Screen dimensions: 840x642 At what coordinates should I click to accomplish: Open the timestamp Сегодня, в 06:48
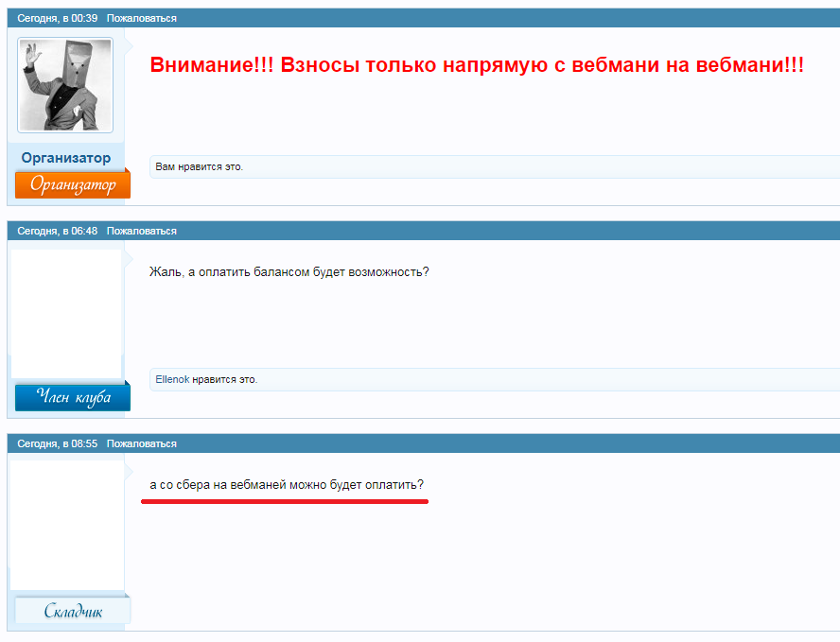click(57, 231)
